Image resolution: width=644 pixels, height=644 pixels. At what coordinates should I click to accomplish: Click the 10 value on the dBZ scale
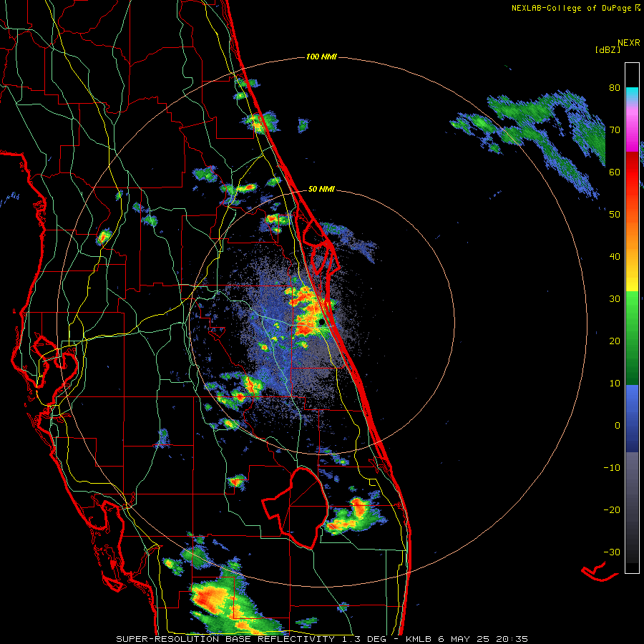pos(615,384)
